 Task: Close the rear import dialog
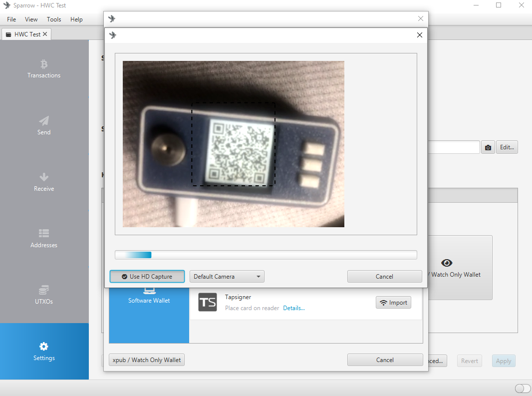[x=421, y=18]
